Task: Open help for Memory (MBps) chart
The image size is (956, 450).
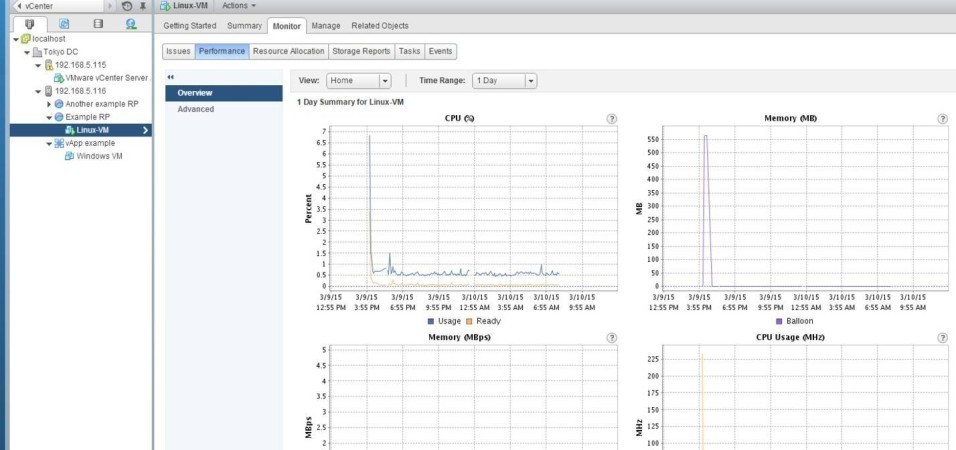Action: (x=612, y=338)
